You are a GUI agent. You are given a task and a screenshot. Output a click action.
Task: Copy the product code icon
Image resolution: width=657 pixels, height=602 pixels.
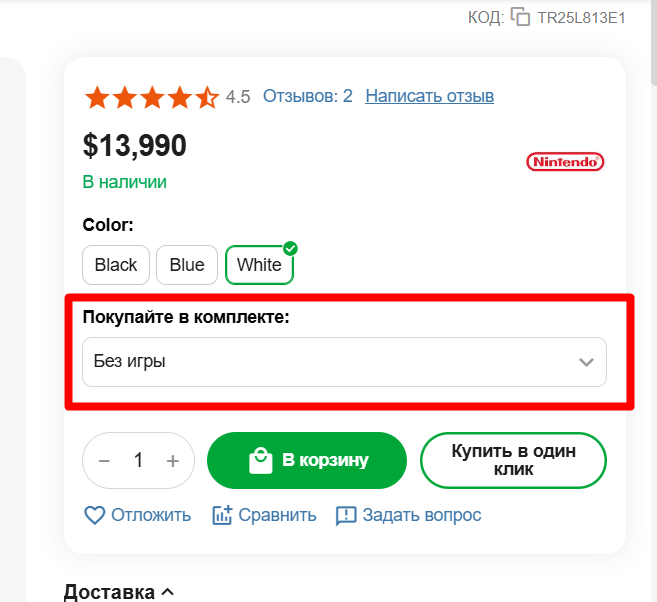(x=520, y=17)
